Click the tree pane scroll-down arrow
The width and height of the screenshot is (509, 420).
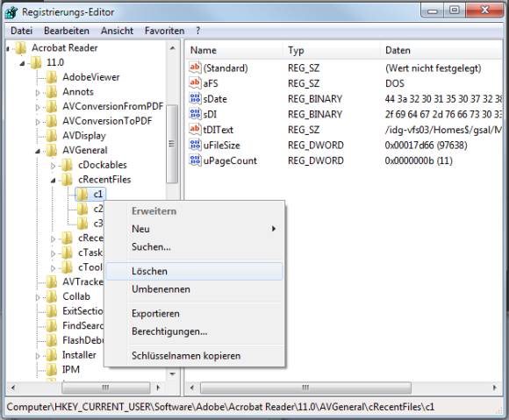point(172,374)
